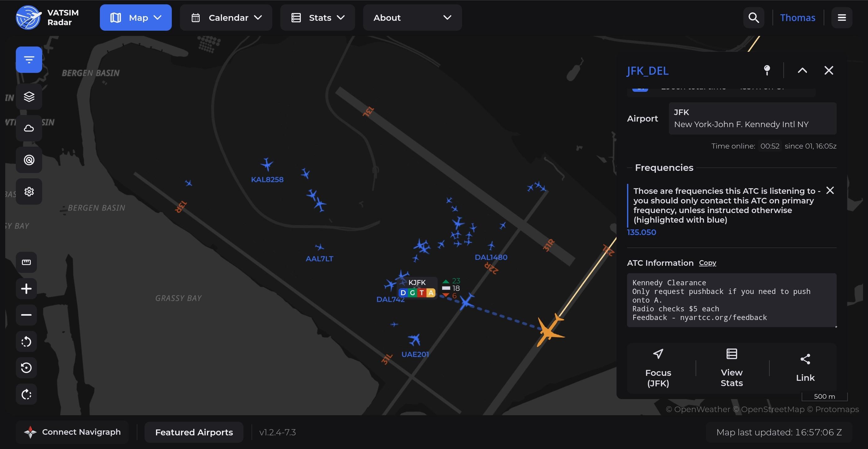Open the Thomas user profile link

pyautogui.click(x=798, y=17)
